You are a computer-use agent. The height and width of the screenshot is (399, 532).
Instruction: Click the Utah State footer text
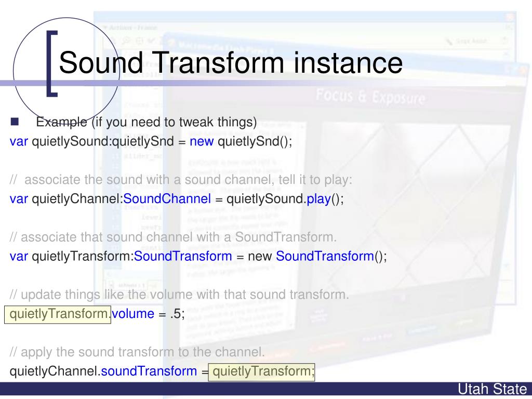493,389
